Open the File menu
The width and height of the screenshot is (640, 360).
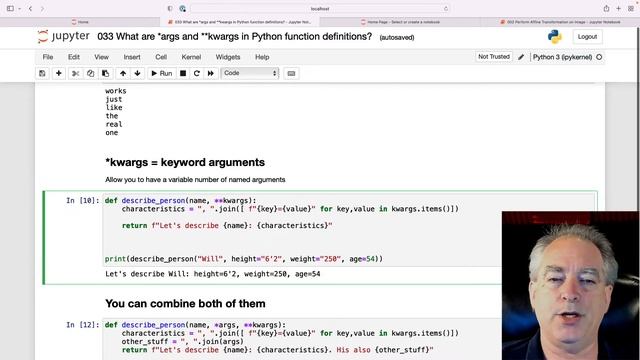[48, 57]
